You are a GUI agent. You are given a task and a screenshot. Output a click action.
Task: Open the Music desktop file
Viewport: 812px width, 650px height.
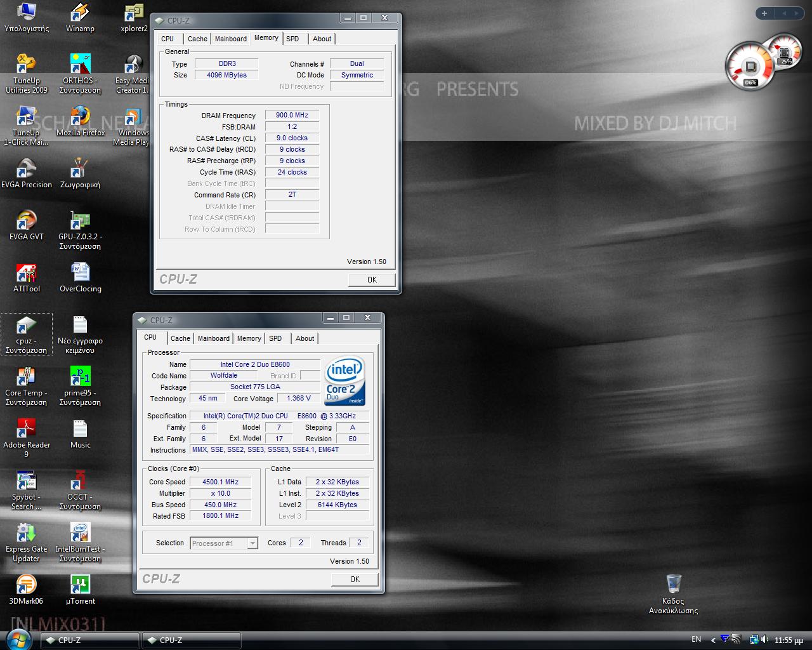(80, 434)
